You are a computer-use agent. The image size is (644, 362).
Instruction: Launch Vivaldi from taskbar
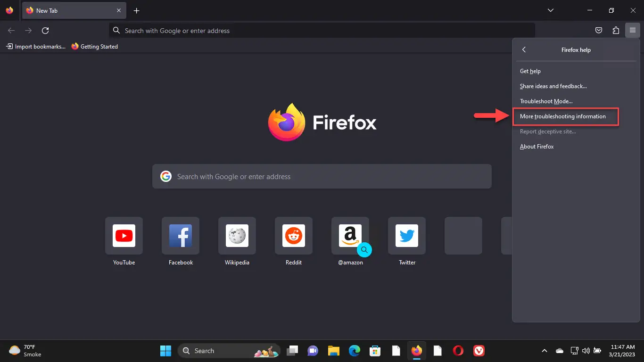(x=479, y=351)
